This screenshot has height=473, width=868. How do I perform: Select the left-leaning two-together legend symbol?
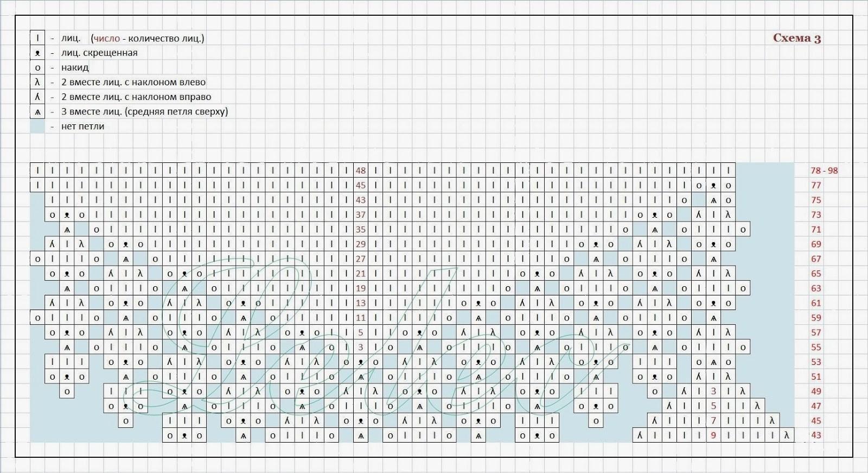tap(37, 83)
